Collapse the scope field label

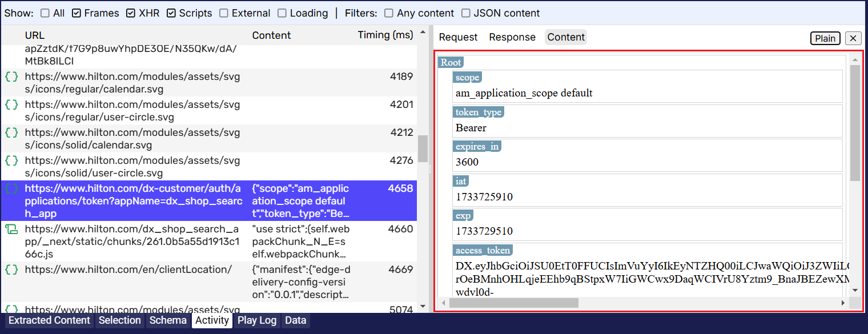467,77
